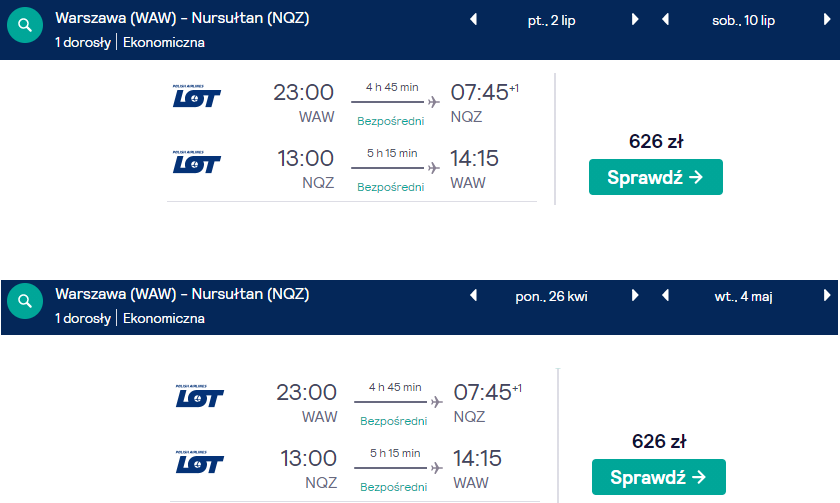
Task: Click LOT logo on second 23:00 flight
Action: [200, 396]
